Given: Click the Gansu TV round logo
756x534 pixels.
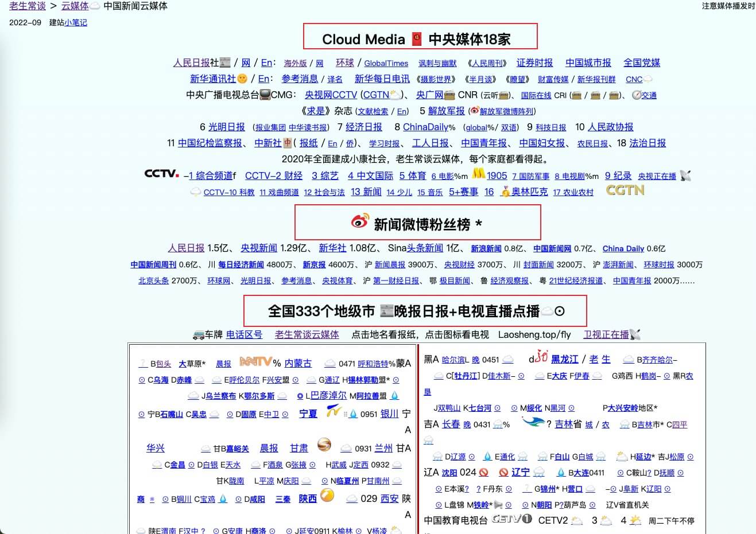Looking at the screenshot, I should click(x=324, y=445).
